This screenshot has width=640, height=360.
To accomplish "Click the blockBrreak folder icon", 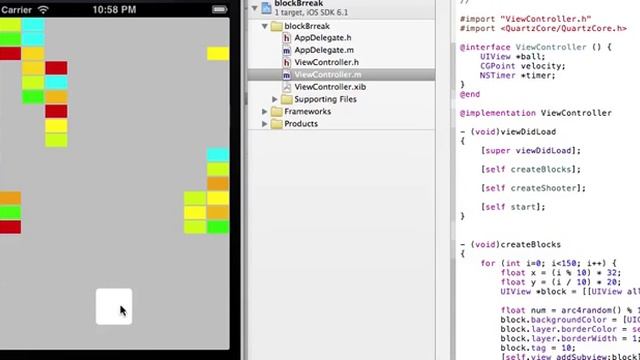I will (277, 26).
